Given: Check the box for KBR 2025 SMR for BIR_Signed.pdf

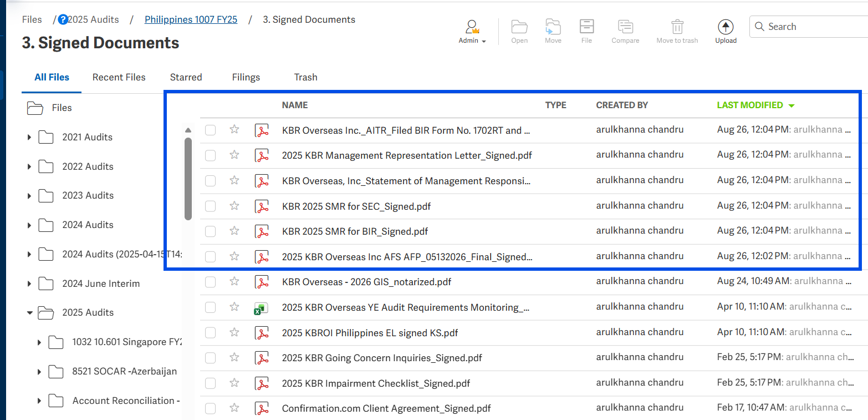Looking at the screenshot, I should 210,231.
